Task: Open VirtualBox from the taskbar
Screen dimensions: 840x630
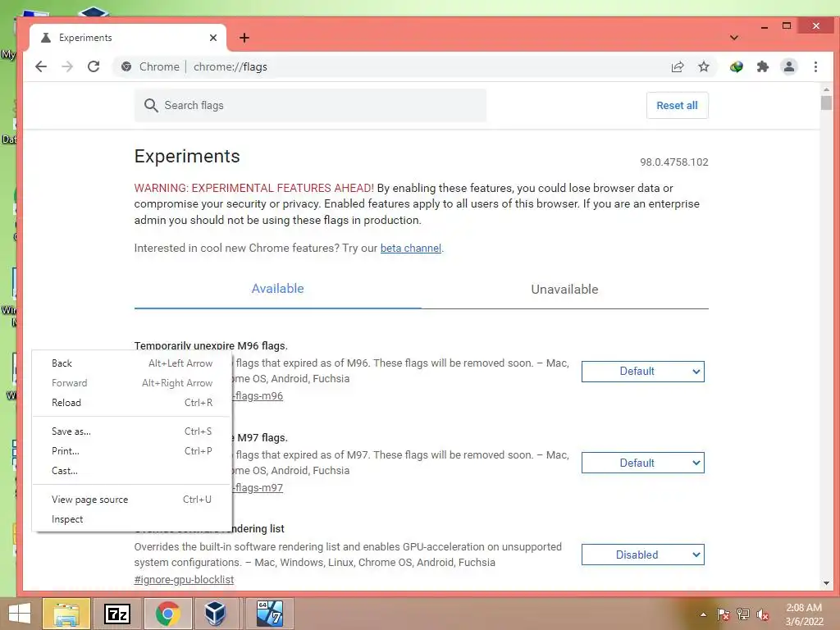Action: [x=215, y=614]
